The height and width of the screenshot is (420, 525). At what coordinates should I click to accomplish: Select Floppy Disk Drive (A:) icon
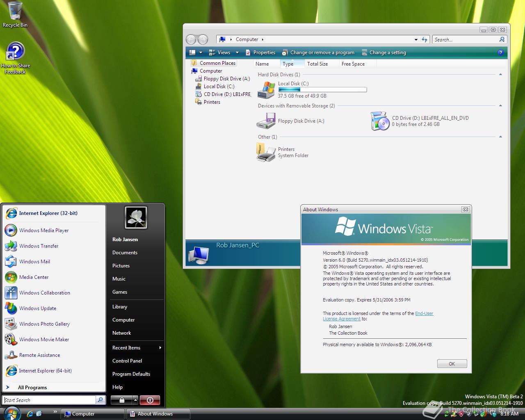(266, 121)
